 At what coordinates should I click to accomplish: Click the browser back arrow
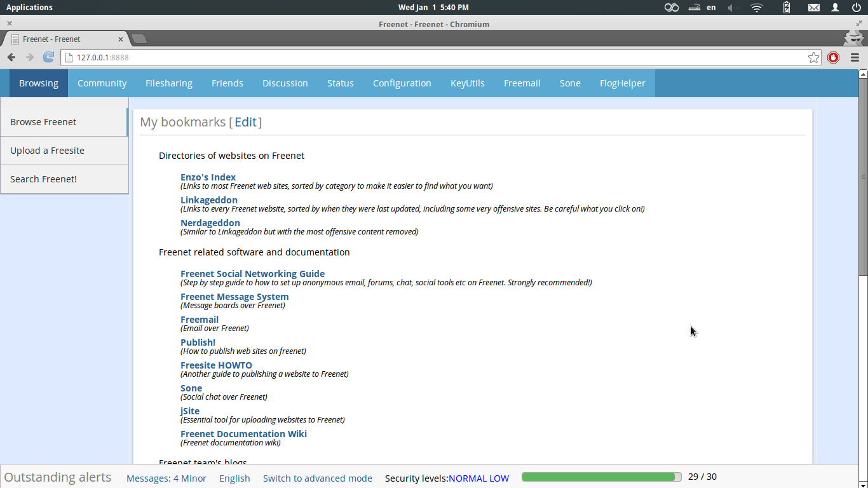(11, 57)
